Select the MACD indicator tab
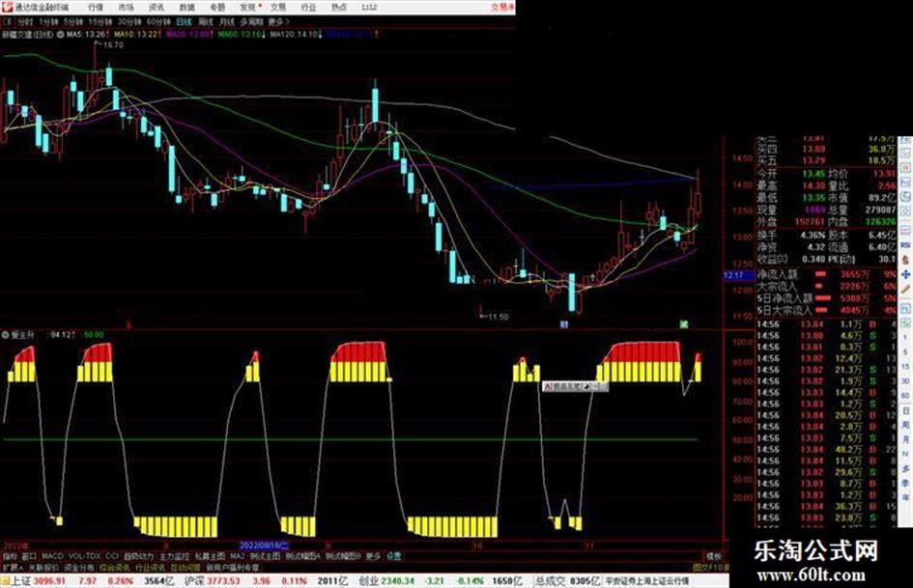The width and height of the screenshot is (913, 588). (x=52, y=556)
